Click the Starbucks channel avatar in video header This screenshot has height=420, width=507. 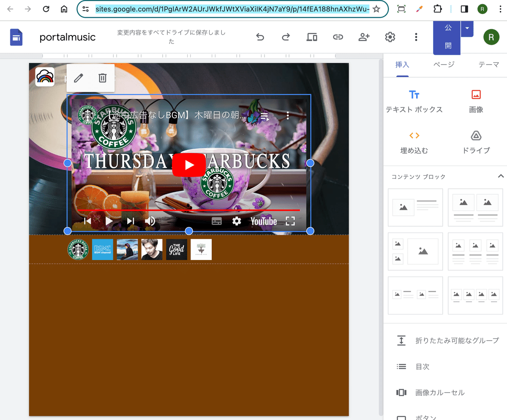[88, 115]
